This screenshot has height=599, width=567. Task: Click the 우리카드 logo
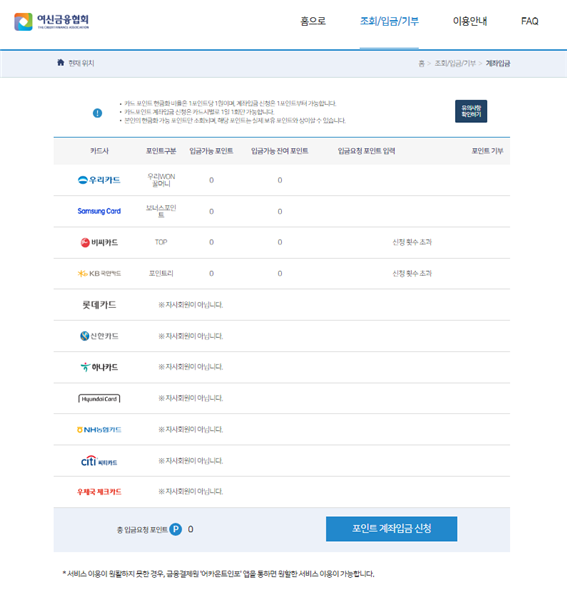[x=99, y=180]
